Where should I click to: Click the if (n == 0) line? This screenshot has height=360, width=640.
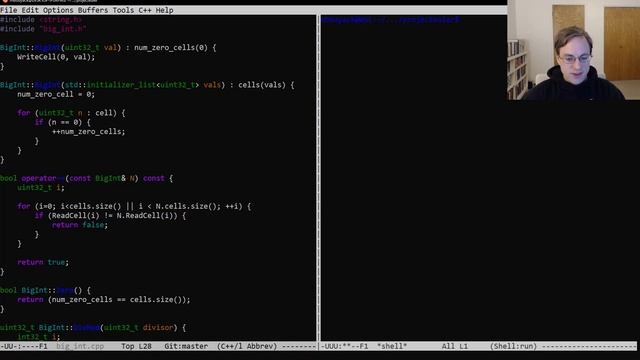click(x=63, y=122)
